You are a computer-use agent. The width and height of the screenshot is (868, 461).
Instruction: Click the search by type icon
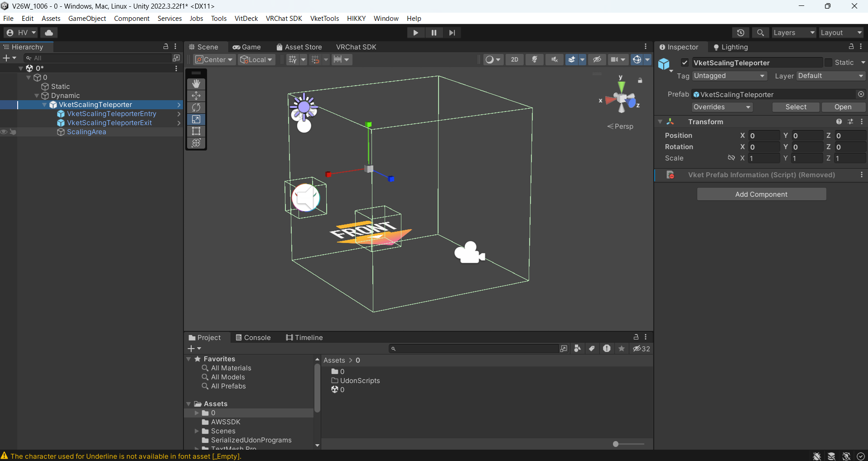577,349
